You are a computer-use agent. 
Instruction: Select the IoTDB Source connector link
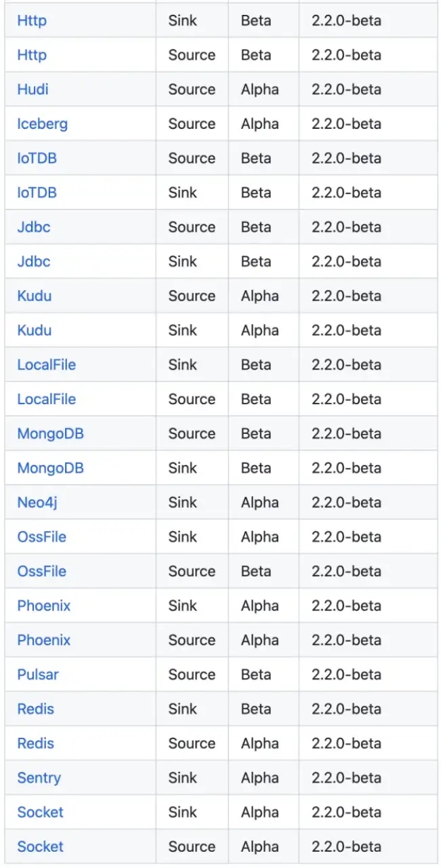pyautogui.click(x=37, y=158)
